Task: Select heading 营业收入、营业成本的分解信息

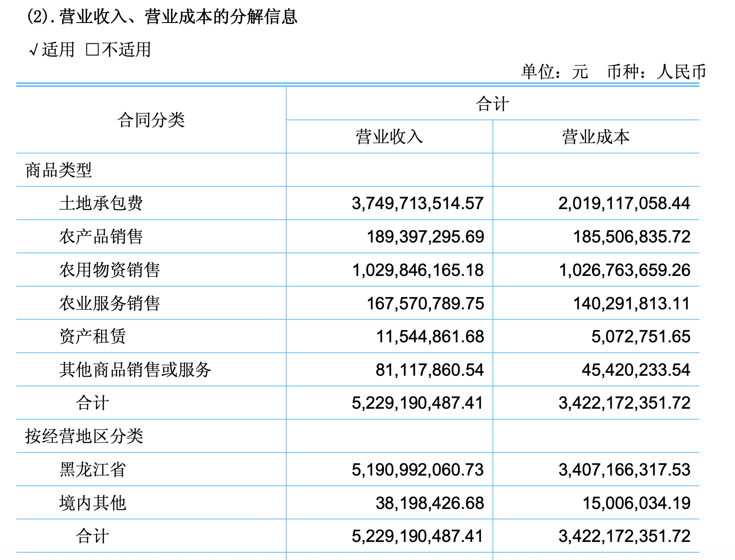Action: click(178, 17)
